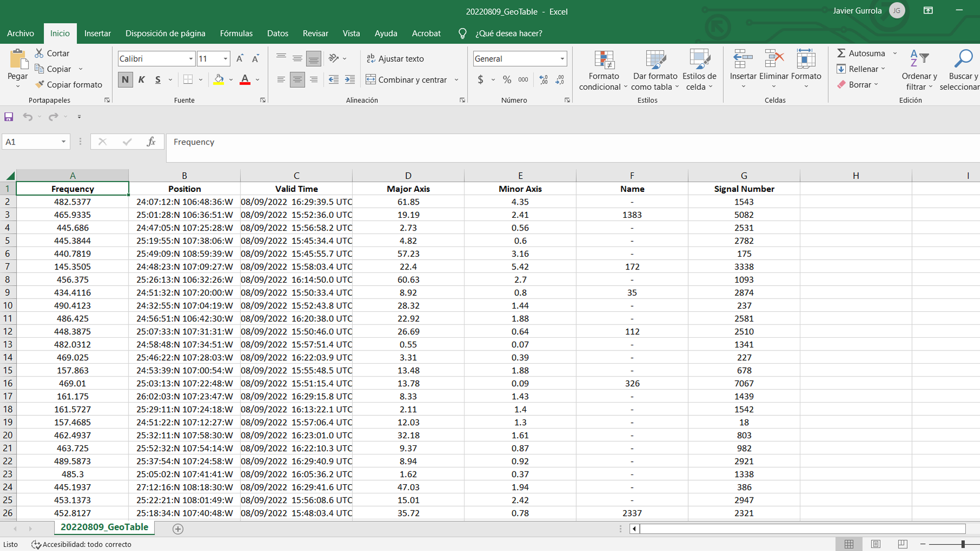The height and width of the screenshot is (551, 980).
Task: Click the Copiar formato paintbrush icon
Action: (39, 85)
